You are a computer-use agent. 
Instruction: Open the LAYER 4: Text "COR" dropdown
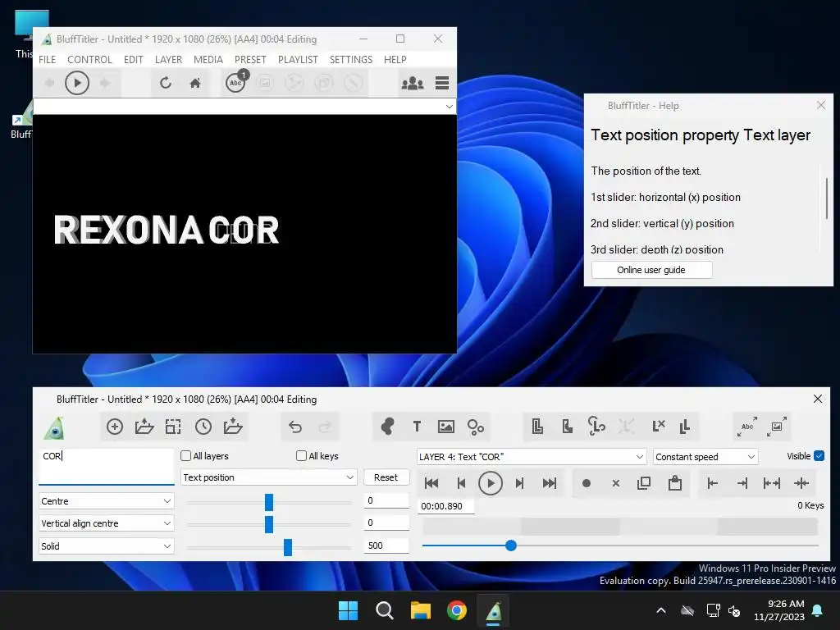tap(532, 457)
